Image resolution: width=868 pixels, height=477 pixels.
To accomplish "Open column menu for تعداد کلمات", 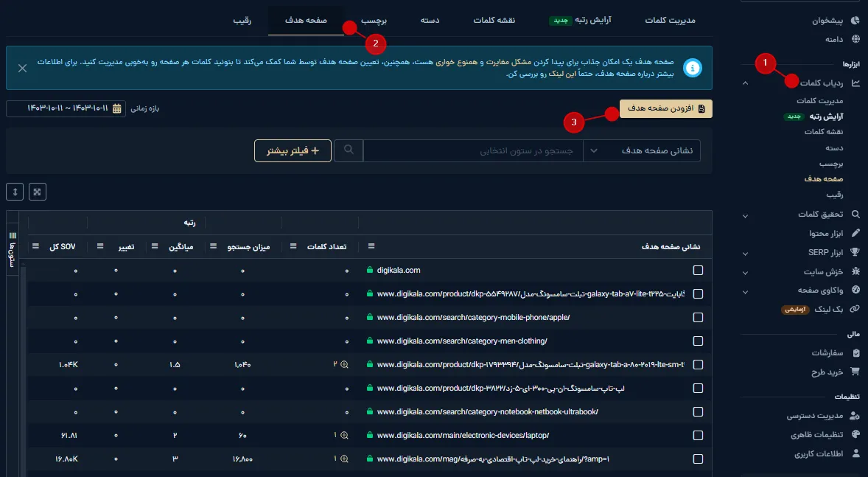I will click(x=293, y=246).
